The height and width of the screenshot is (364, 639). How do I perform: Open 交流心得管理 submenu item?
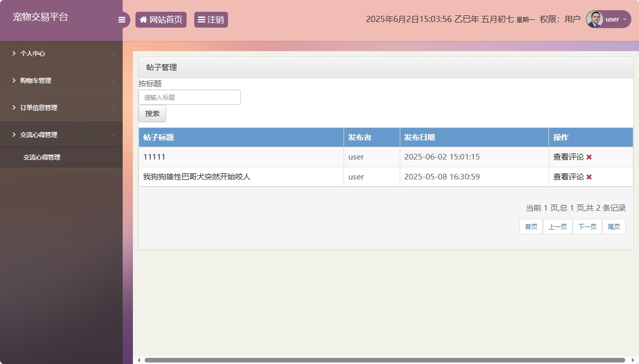click(x=42, y=157)
